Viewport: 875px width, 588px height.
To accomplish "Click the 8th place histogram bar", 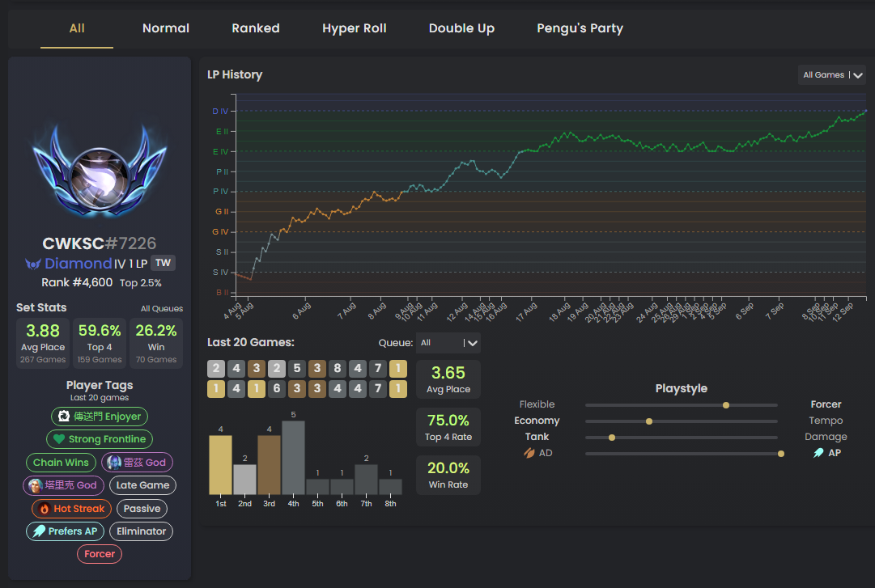I will pos(390,487).
